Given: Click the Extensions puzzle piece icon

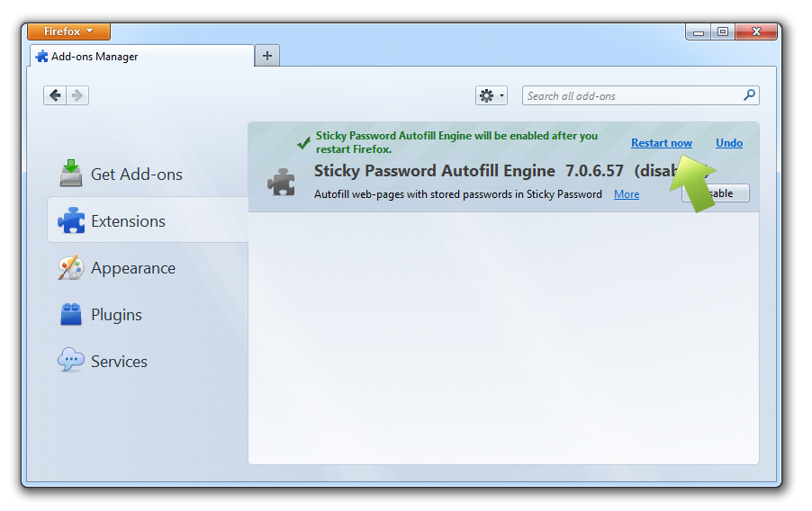Looking at the screenshot, I should [71, 220].
